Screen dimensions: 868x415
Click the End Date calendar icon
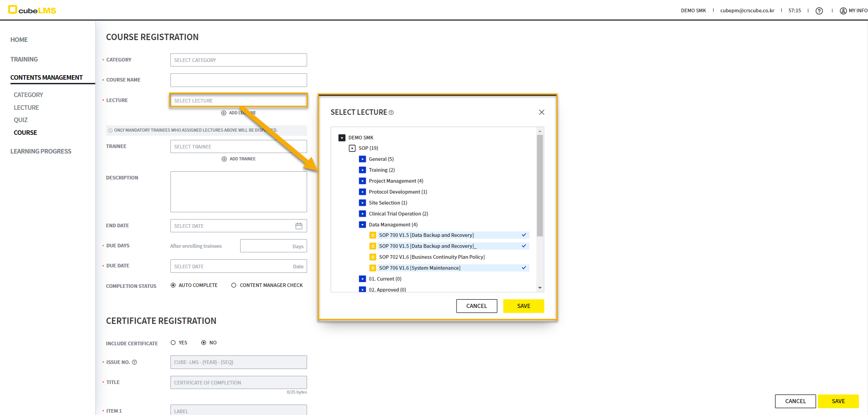click(x=299, y=226)
